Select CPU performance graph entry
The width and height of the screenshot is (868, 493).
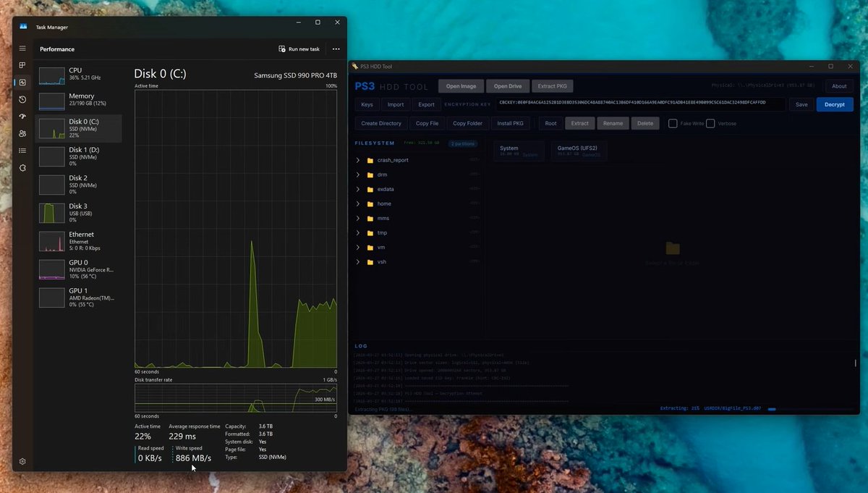79,75
